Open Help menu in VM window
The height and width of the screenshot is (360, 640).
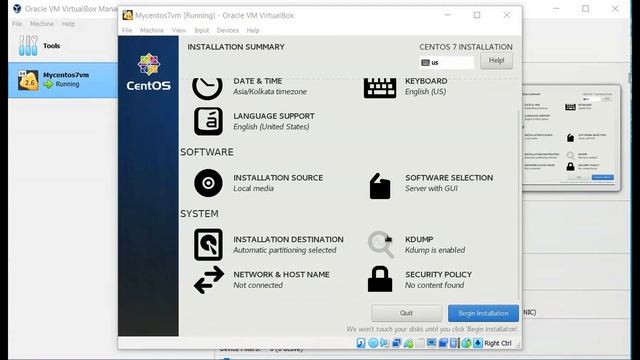point(253,30)
